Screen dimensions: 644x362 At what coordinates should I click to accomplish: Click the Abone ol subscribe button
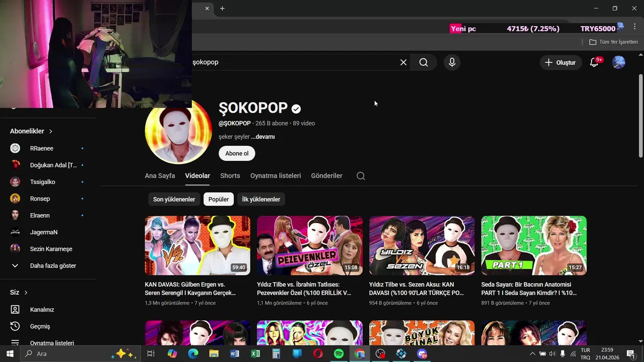[237, 153]
